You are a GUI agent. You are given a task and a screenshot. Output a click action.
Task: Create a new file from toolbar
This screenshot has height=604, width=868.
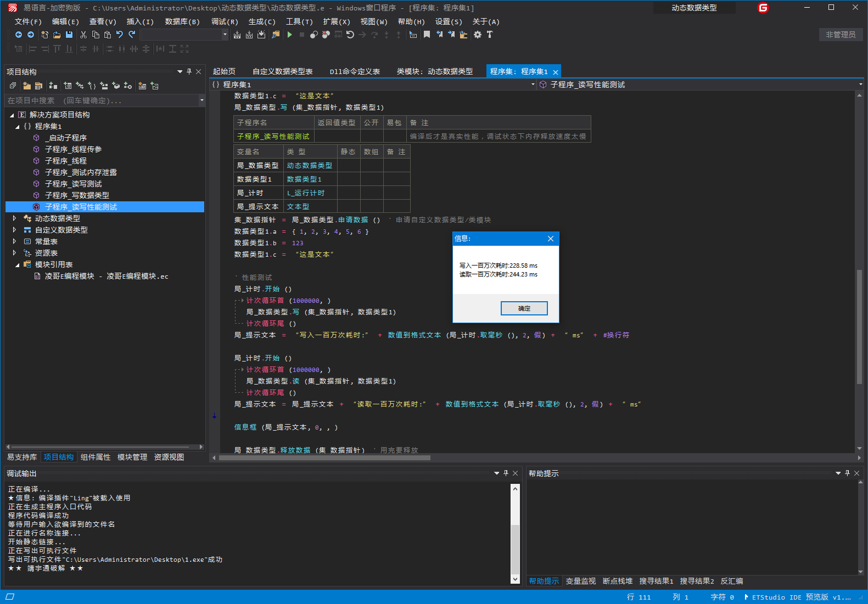(44, 35)
